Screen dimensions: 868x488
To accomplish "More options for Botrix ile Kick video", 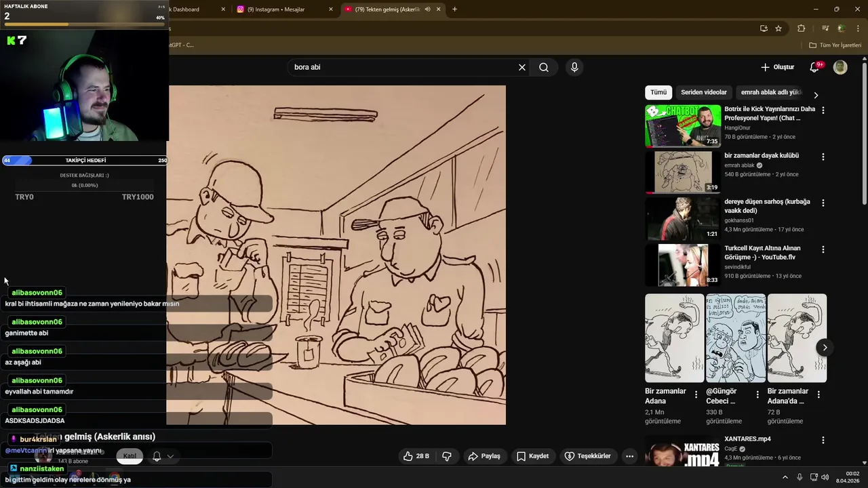I will [823, 110].
